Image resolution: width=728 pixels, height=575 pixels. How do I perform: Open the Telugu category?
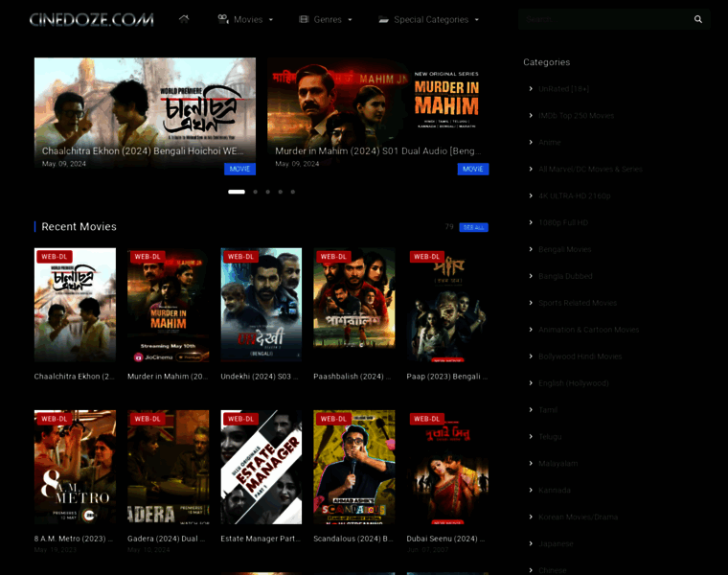pyautogui.click(x=550, y=437)
